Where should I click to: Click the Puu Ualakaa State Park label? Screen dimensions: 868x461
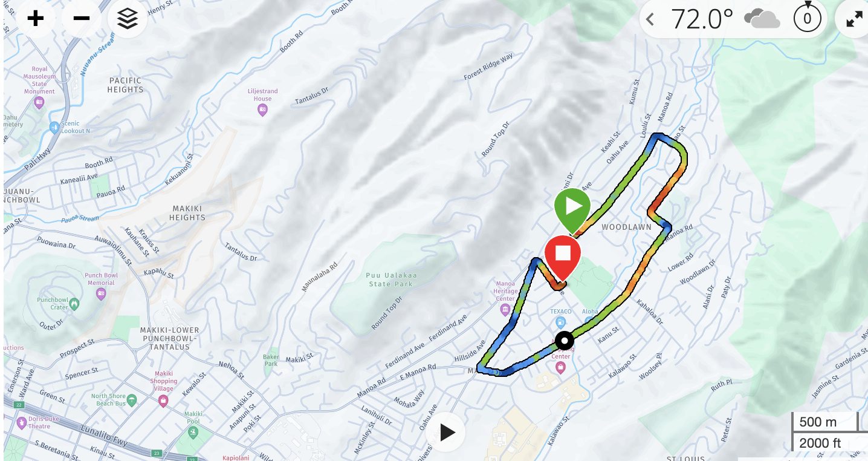pyautogui.click(x=392, y=280)
